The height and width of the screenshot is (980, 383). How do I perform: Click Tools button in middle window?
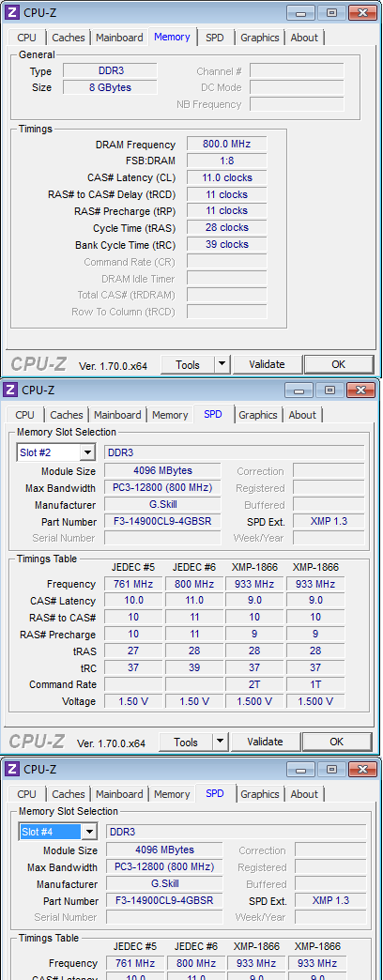pos(186,742)
